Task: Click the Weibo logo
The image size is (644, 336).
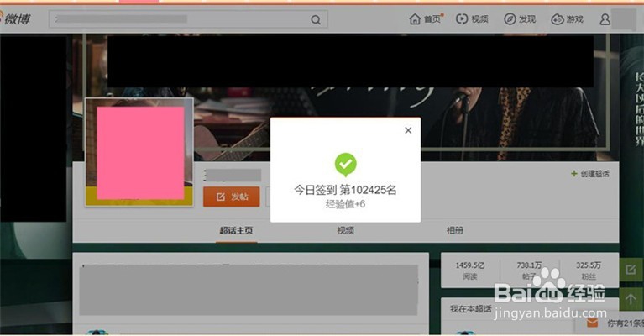Action: (15, 18)
